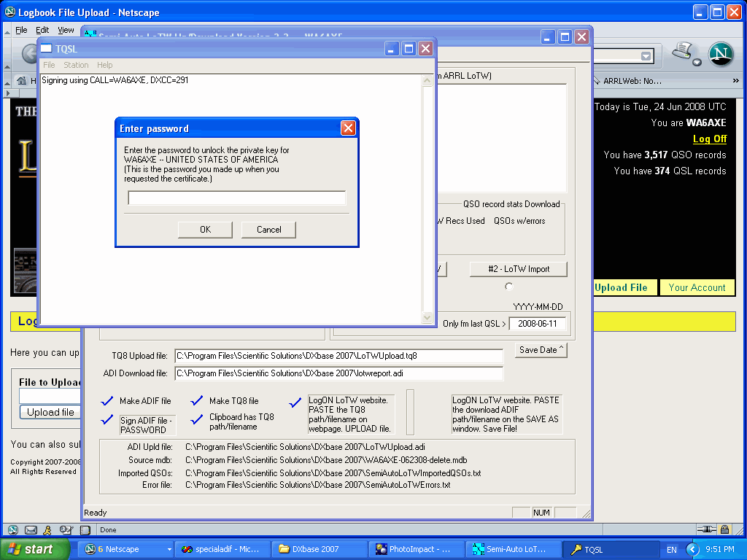Image resolution: width=747 pixels, height=560 pixels.
Task: Click the File to Upload text field on webpage
Action: tap(50, 396)
